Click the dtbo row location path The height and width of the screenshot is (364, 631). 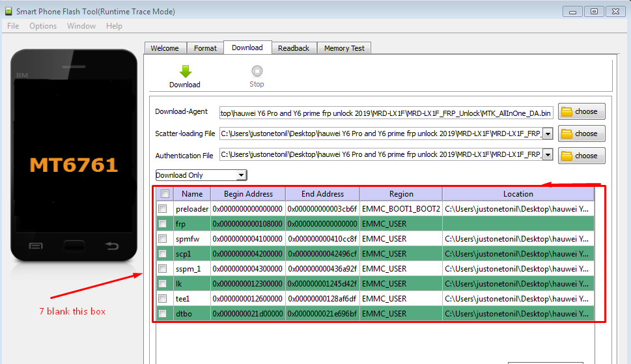tap(518, 314)
